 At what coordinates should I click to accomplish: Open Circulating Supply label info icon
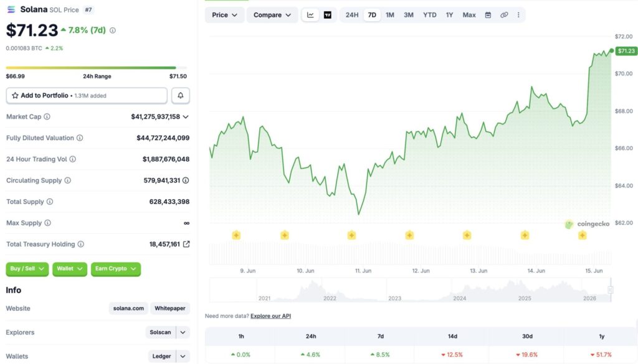67,180
